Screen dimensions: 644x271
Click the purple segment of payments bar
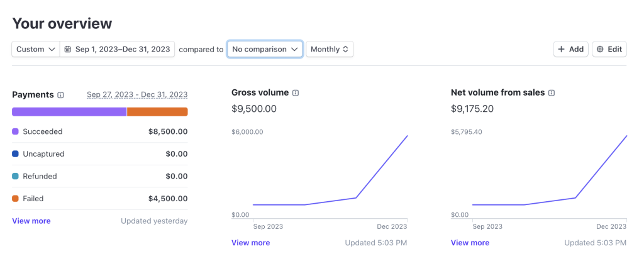pyautogui.click(x=69, y=112)
